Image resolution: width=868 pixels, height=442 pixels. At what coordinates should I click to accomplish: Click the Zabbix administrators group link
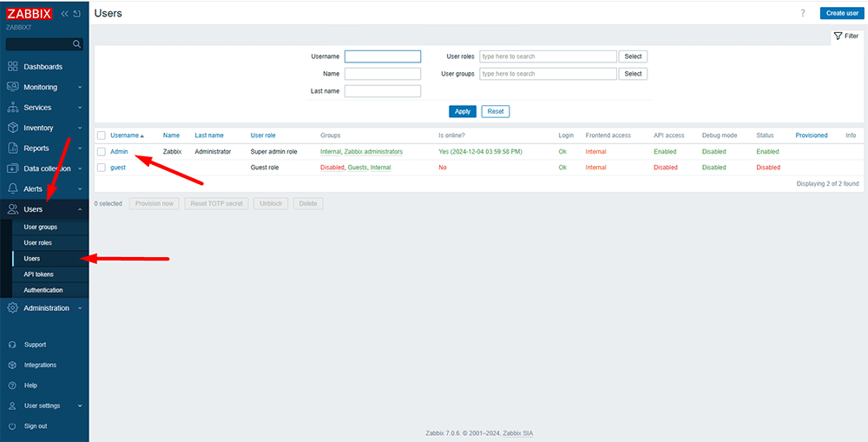click(373, 151)
